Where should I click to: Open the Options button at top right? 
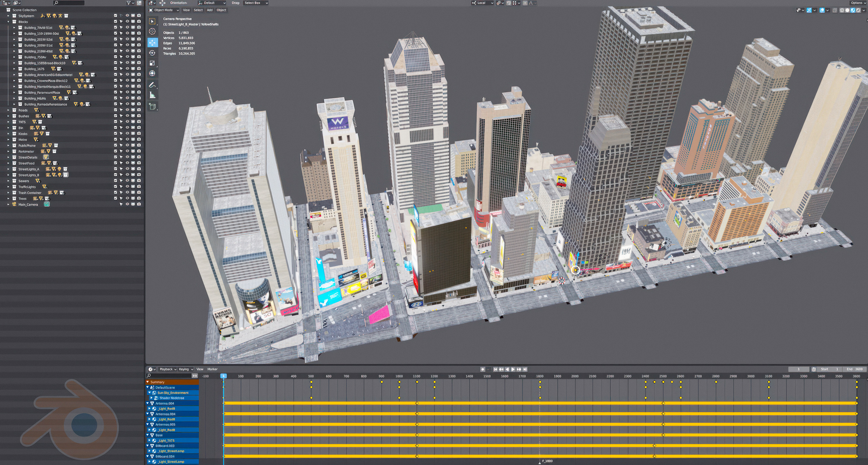tap(858, 3)
